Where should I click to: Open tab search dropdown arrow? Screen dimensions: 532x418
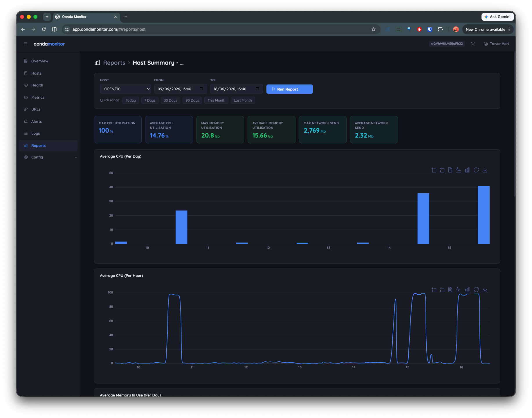tap(47, 17)
